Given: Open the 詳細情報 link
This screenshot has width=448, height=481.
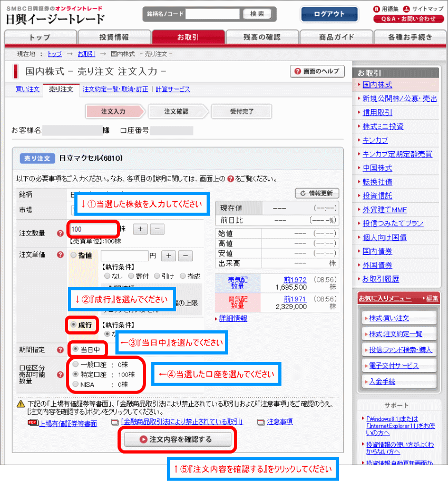Looking at the screenshot, I should tap(233, 318).
